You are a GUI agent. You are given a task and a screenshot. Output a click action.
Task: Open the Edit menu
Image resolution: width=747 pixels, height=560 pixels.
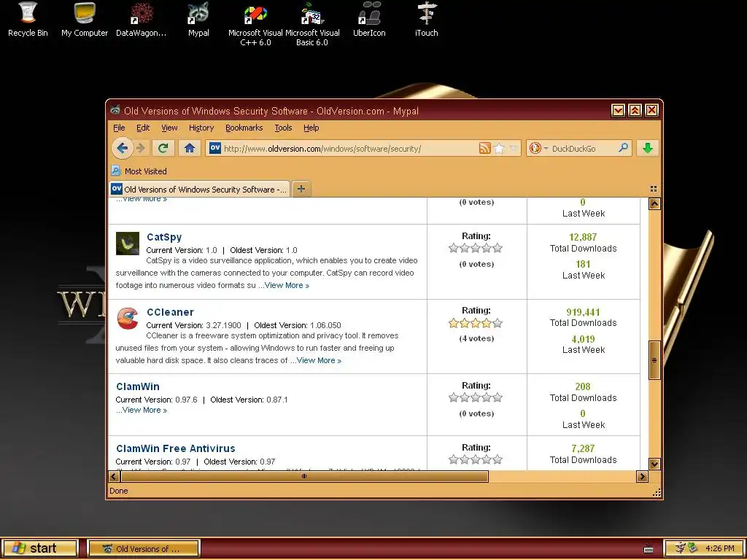pyautogui.click(x=143, y=128)
